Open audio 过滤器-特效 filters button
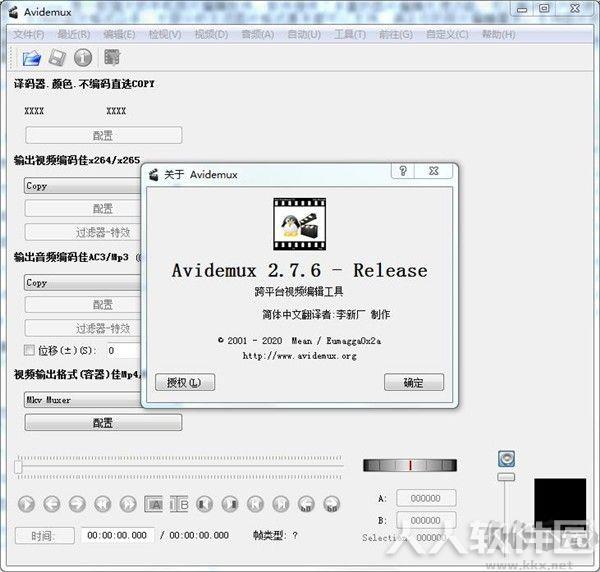Image resolution: width=600 pixels, height=572 pixels. [x=83, y=328]
